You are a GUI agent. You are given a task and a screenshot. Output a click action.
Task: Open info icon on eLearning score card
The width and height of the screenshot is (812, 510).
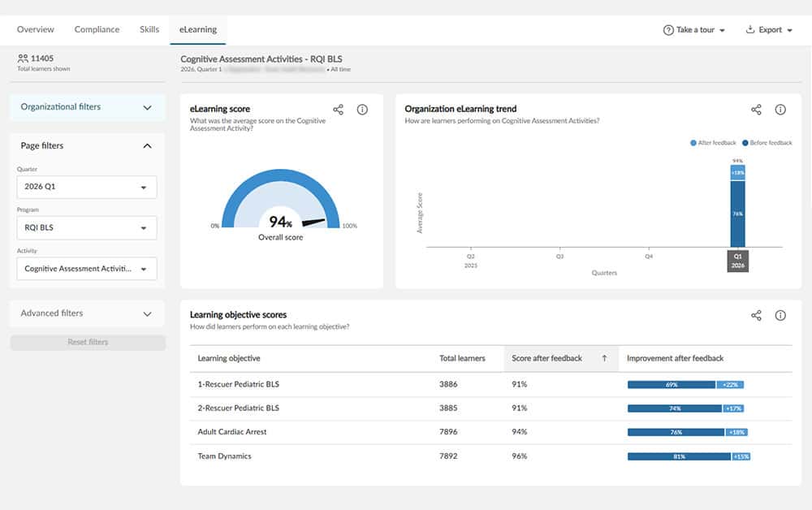(x=362, y=110)
